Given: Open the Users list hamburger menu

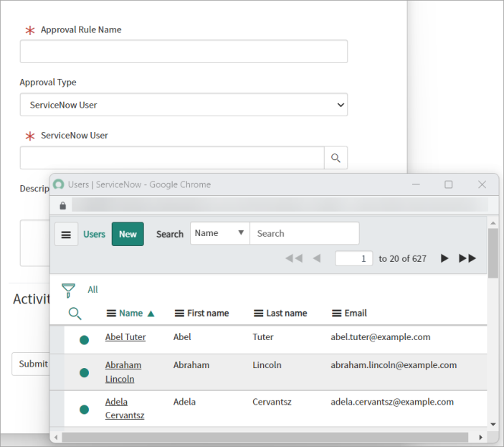Looking at the screenshot, I should pos(66,234).
